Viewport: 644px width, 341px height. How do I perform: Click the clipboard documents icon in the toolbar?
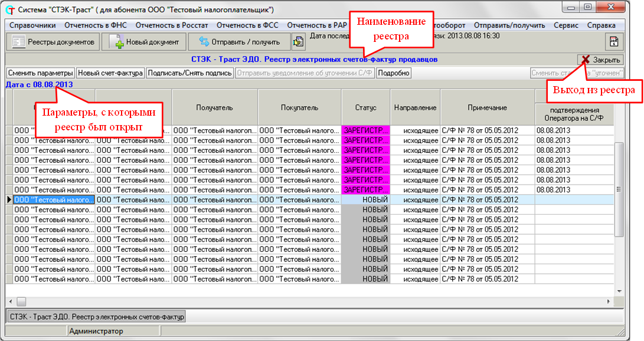[298, 42]
